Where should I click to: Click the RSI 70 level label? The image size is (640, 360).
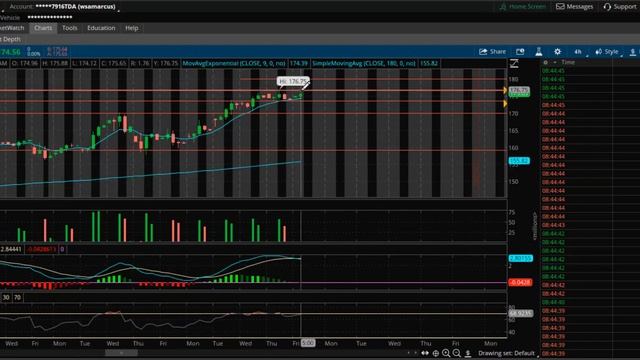tap(17, 298)
